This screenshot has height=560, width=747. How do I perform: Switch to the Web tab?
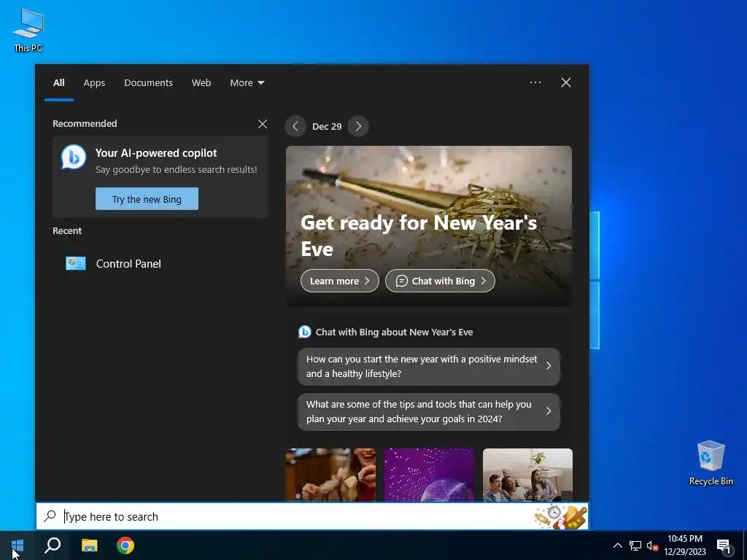click(x=201, y=83)
